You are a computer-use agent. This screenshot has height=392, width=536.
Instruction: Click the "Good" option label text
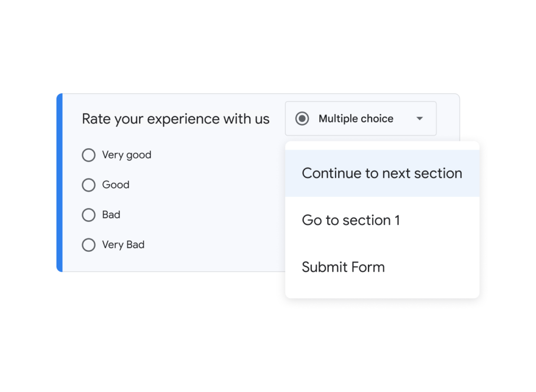[x=116, y=185]
